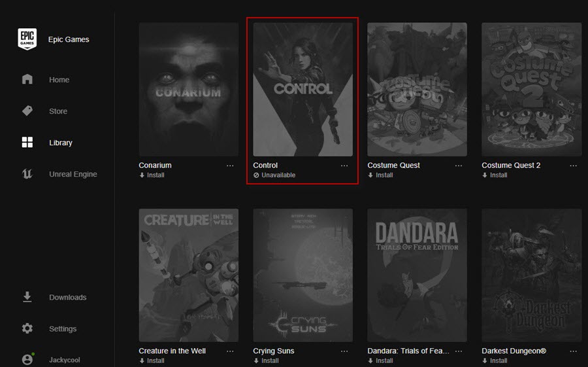Click the Epic Games logo icon

27,39
